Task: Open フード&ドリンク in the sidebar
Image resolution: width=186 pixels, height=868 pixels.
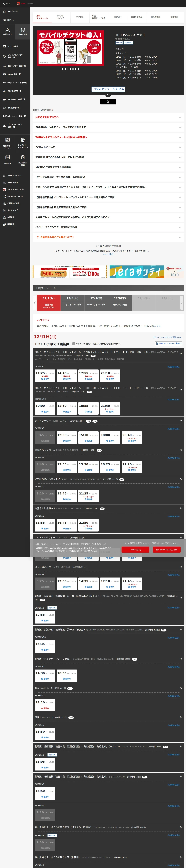Action: (x=12, y=176)
